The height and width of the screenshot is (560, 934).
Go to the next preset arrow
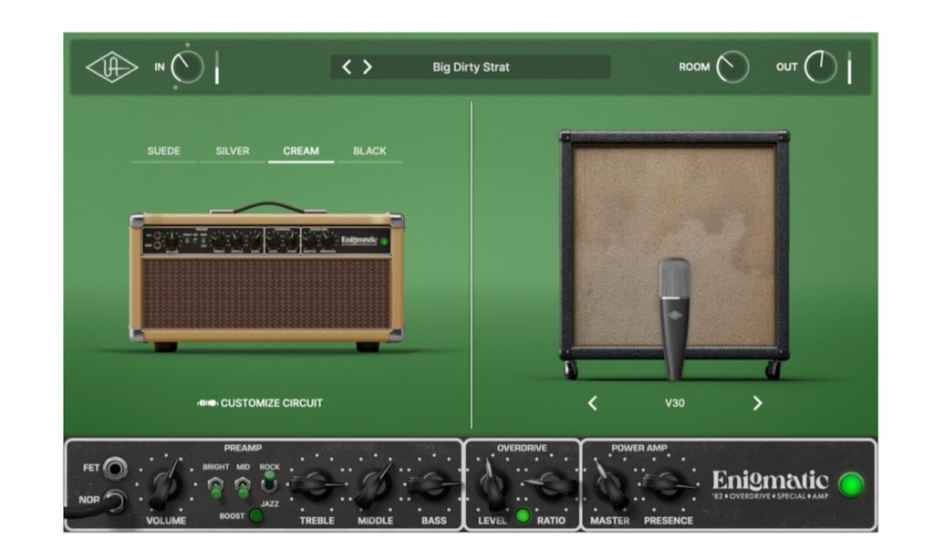(x=368, y=67)
